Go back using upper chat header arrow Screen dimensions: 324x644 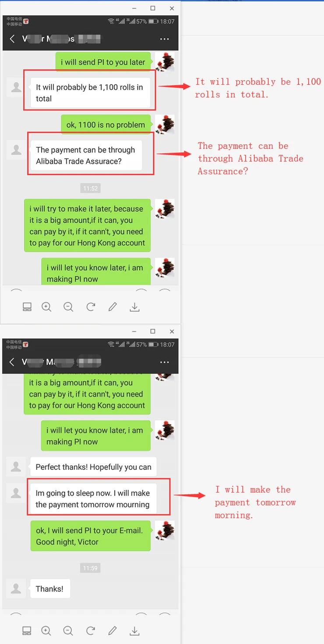pyautogui.click(x=12, y=39)
